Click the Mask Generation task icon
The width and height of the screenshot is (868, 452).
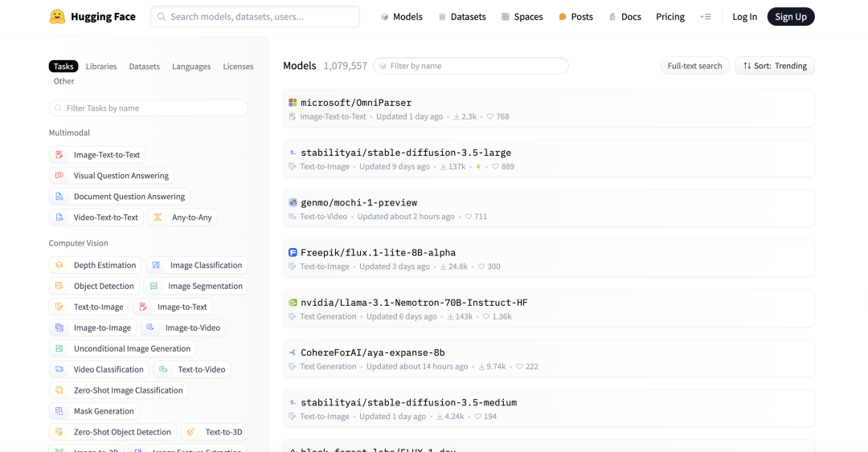click(59, 411)
